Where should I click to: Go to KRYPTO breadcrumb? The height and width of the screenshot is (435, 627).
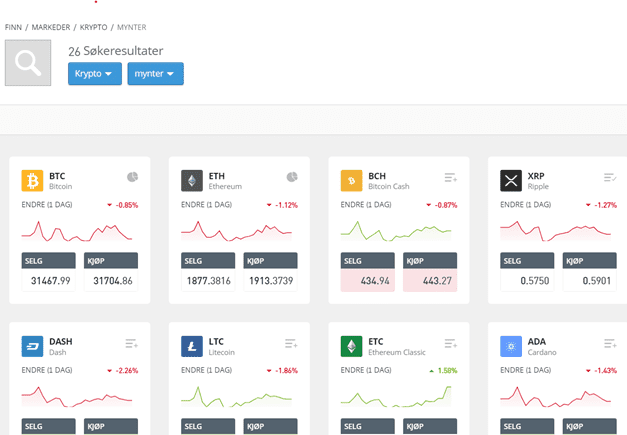tap(94, 27)
